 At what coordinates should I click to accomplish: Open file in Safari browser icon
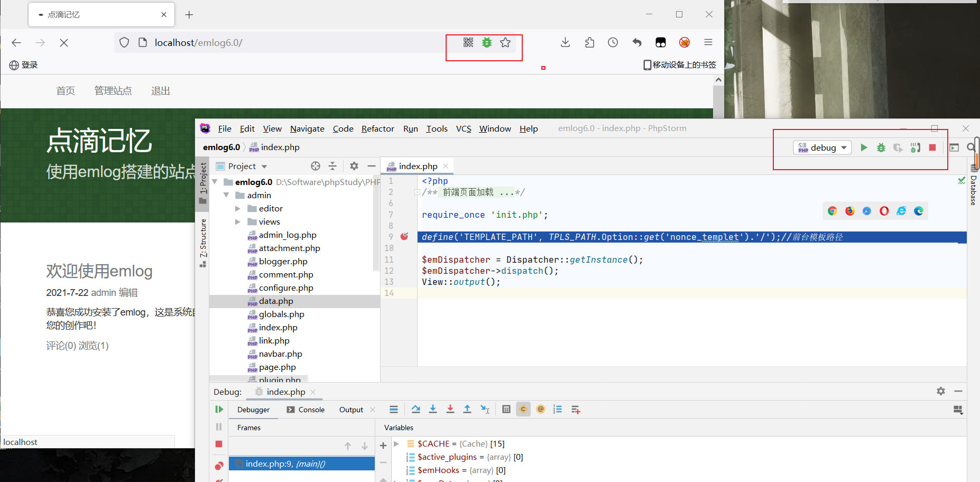pos(867,211)
